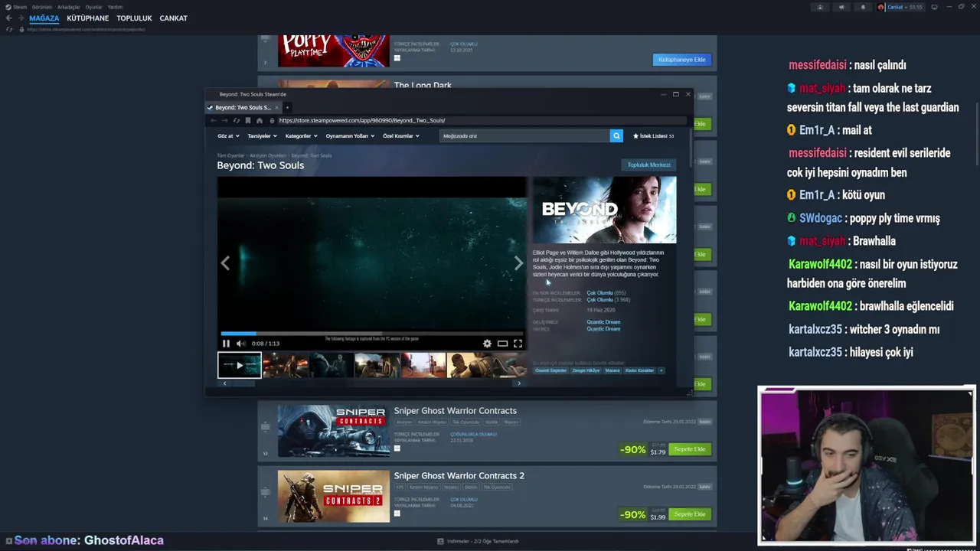Click the Zengin Hikâye tag
Image resolution: width=980 pixels, height=551 pixels.
click(x=586, y=370)
